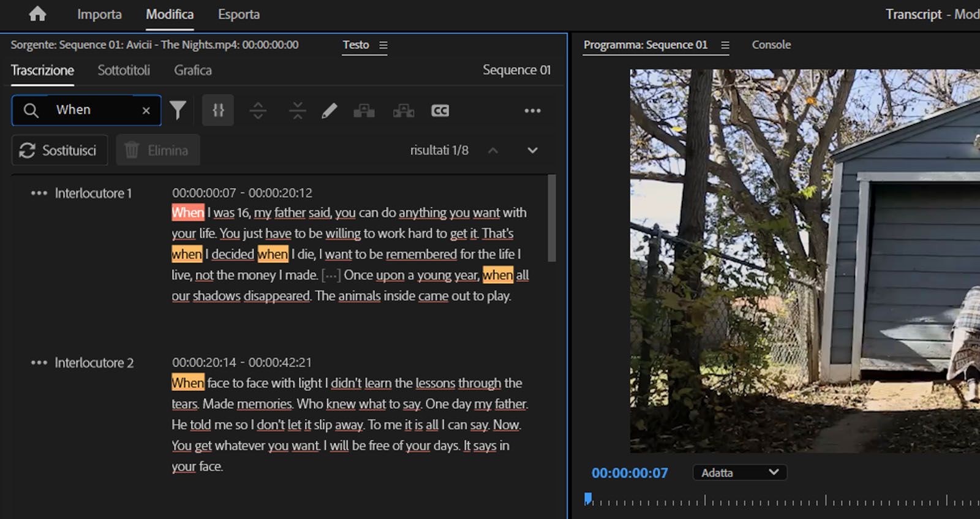Toggle the highlighted pause-display button
The image size is (980, 519).
[x=218, y=111]
